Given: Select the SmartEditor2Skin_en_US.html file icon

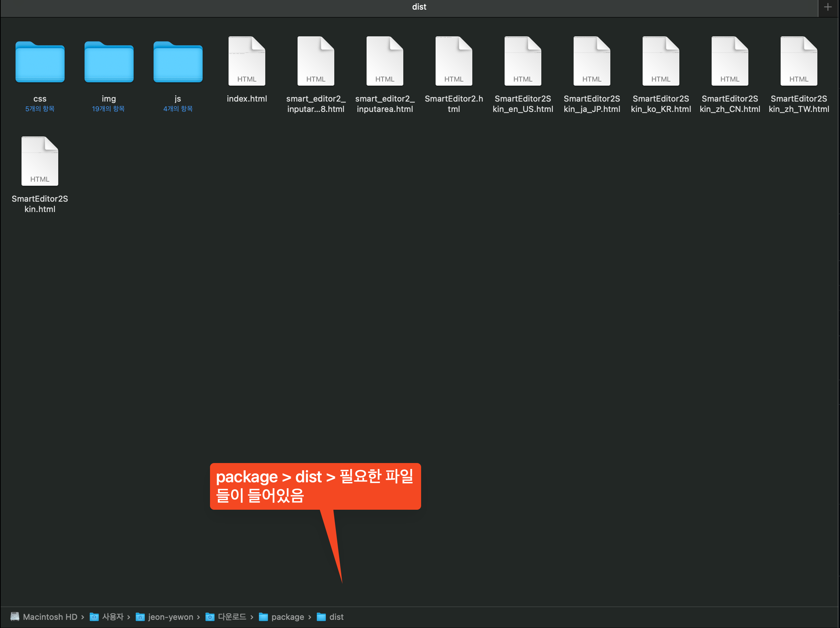Looking at the screenshot, I should click(x=522, y=61).
